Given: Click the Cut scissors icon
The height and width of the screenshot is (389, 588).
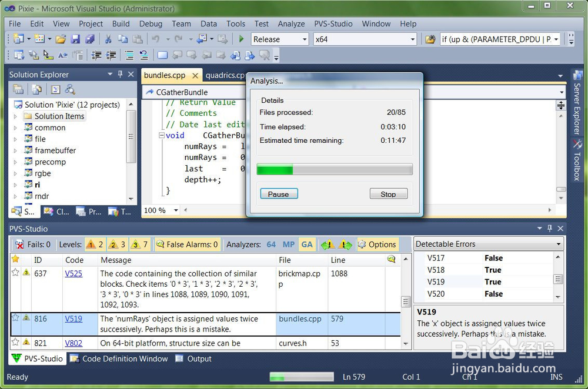Looking at the screenshot, I should tap(108, 39).
